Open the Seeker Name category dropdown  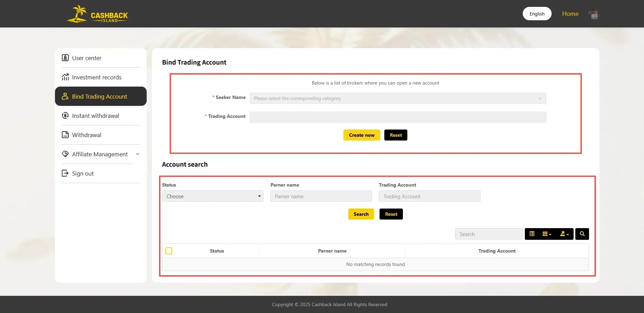coord(398,98)
